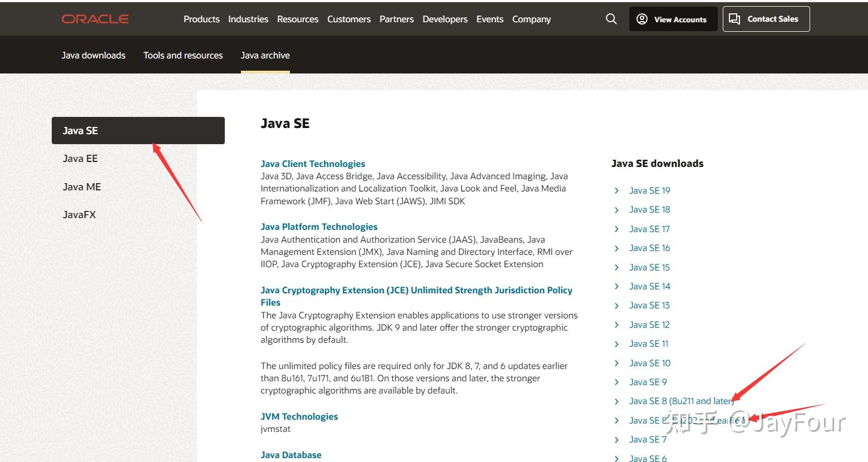Open the Java Database link
The image size is (868, 462).
pos(291,455)
